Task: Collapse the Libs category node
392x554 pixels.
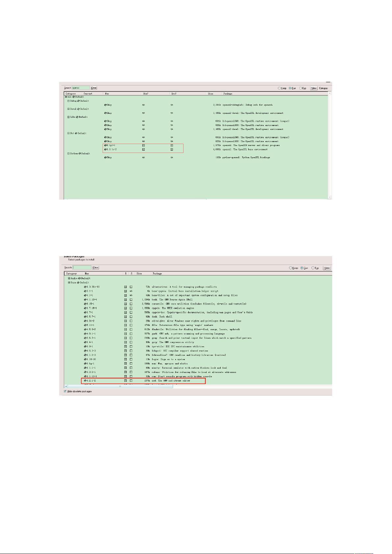Action: point(69,117)
